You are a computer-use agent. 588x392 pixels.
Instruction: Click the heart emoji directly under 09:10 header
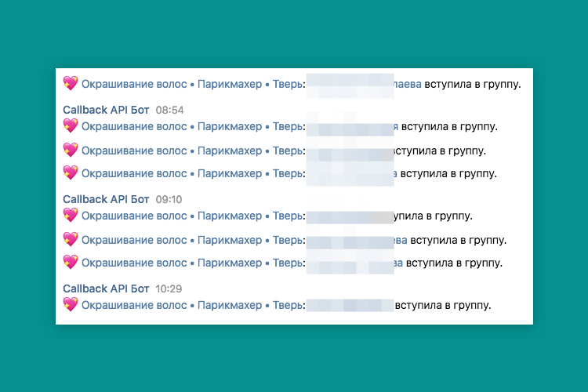pos(71,215)
